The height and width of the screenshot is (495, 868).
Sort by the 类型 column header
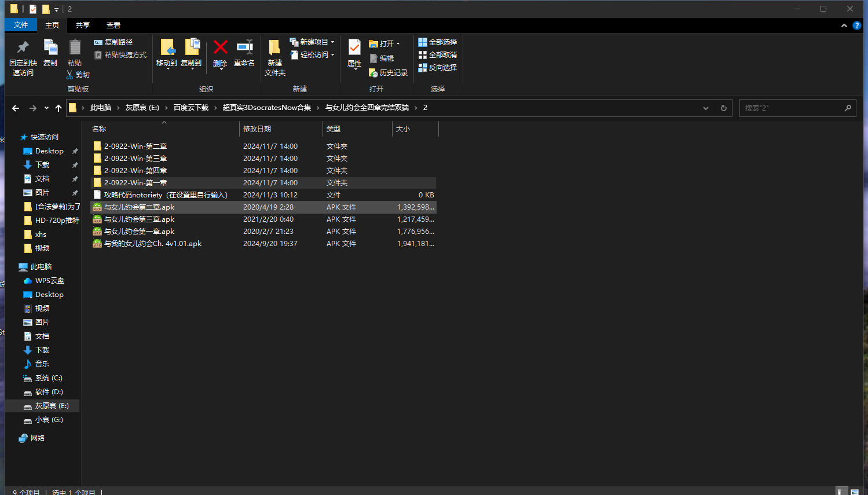(x=357, y=129)
